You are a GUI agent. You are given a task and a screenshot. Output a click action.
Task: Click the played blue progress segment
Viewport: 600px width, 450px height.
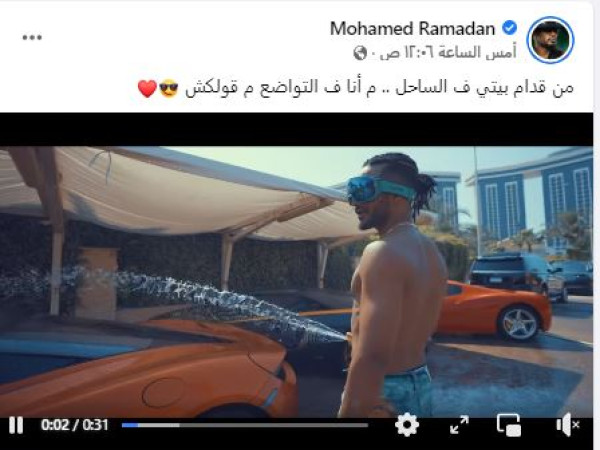pyautogui.click(x=130, y=425)
